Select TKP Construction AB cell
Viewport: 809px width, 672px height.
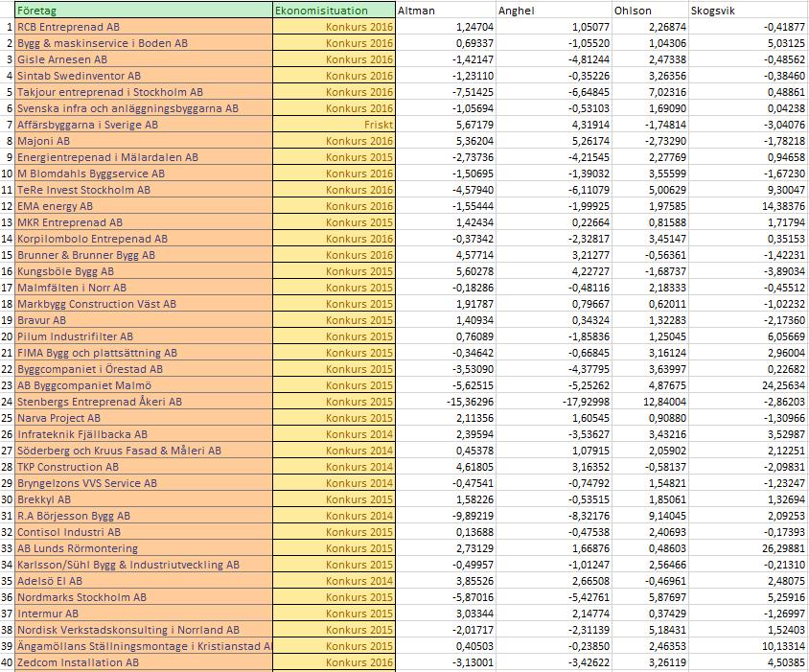pos(144,467)
